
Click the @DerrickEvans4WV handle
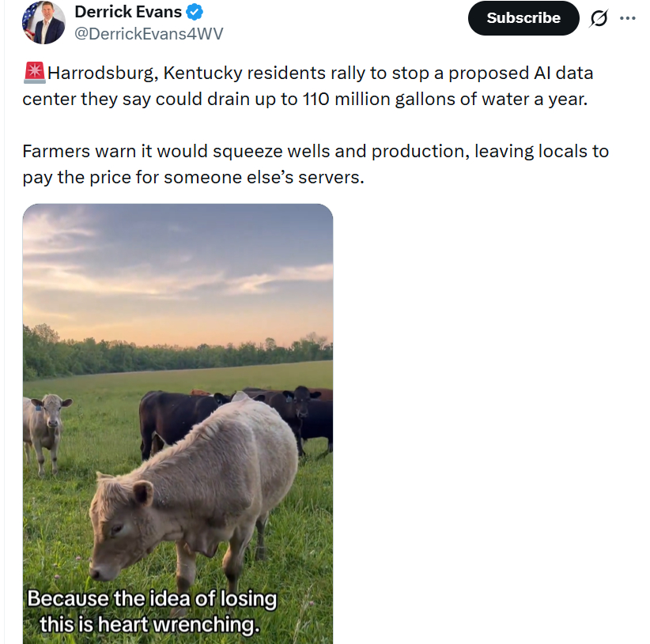[148, 33]
